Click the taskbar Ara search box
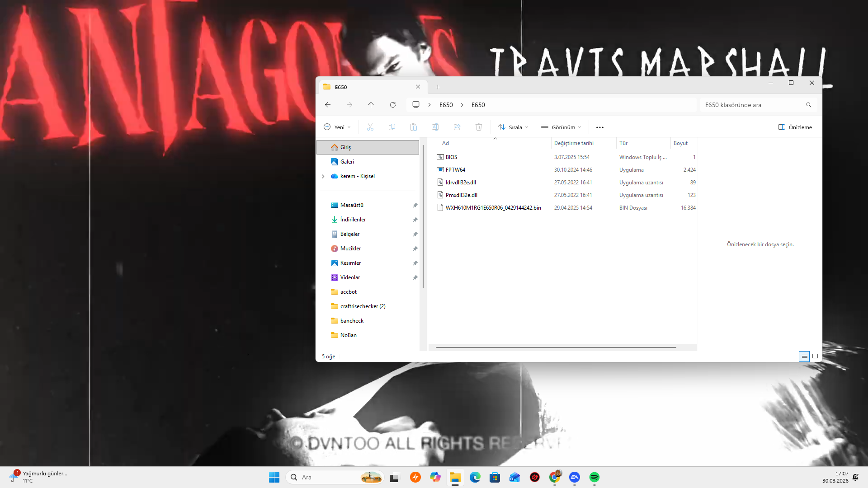The image size is (868, 488). (335, 477)
